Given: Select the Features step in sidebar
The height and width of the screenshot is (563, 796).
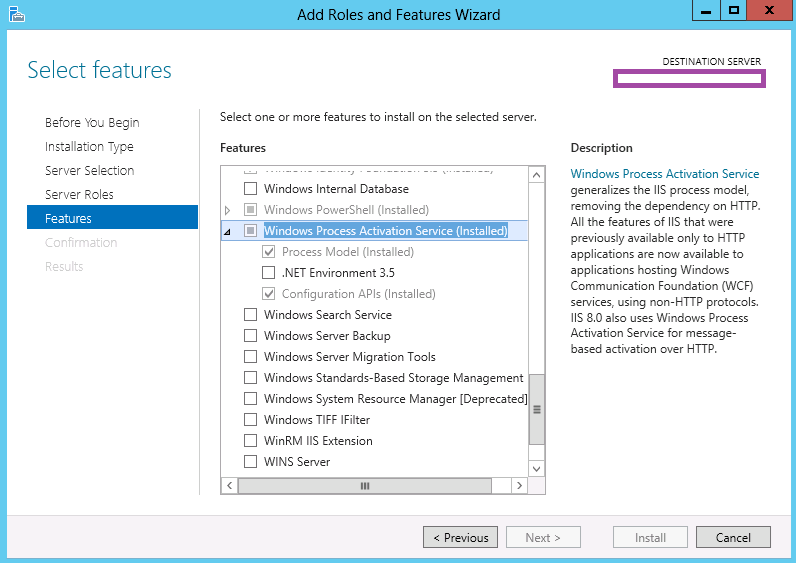Looking at the screenshot, I should point(112,217).
